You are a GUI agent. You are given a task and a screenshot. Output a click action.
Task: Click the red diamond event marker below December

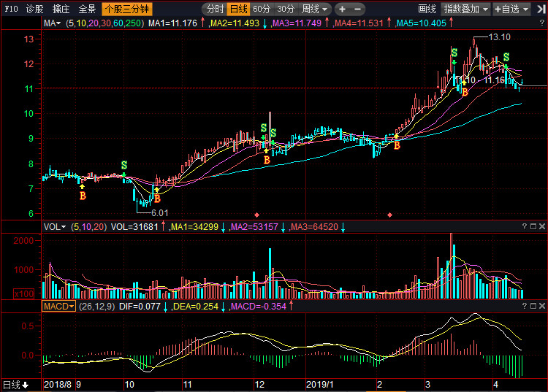(x=256, y=215)
